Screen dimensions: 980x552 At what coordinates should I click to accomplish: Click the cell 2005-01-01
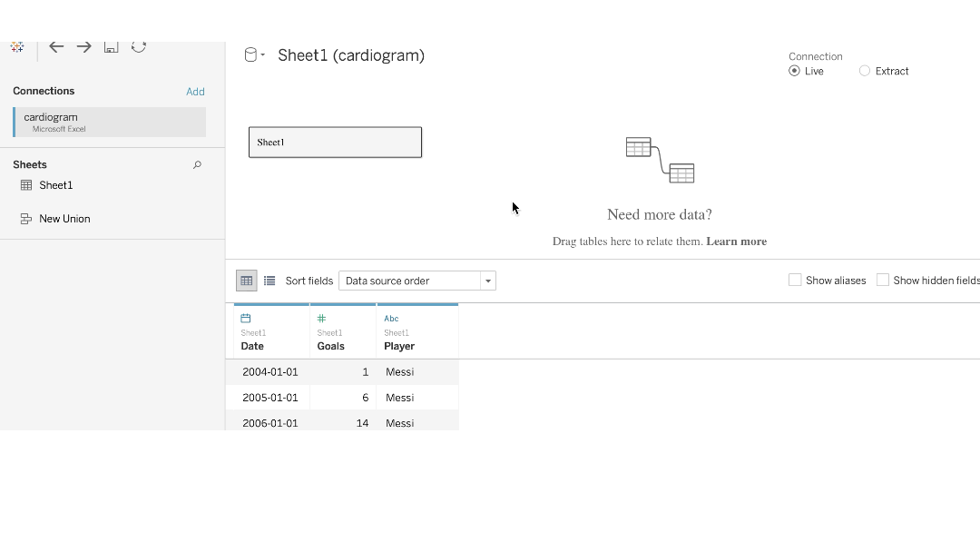click(270, 398)
